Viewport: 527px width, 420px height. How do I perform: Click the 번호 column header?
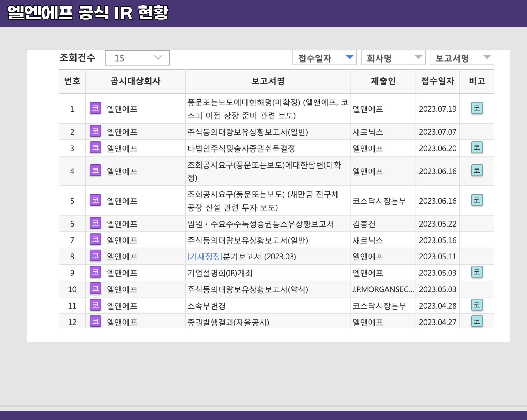72,81
